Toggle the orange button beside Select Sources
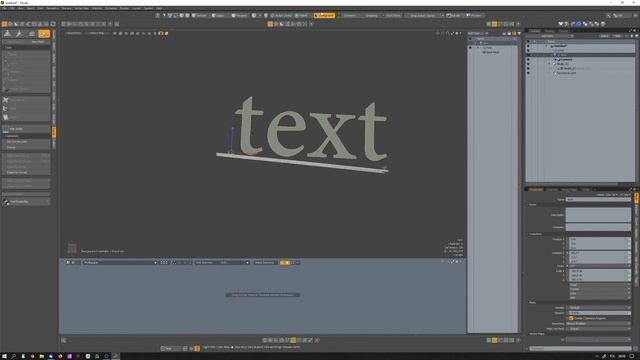 point(285,262)
